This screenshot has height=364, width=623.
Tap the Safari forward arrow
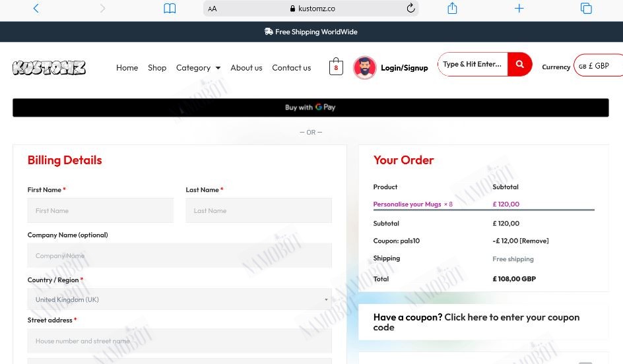(x=102, y=9)
